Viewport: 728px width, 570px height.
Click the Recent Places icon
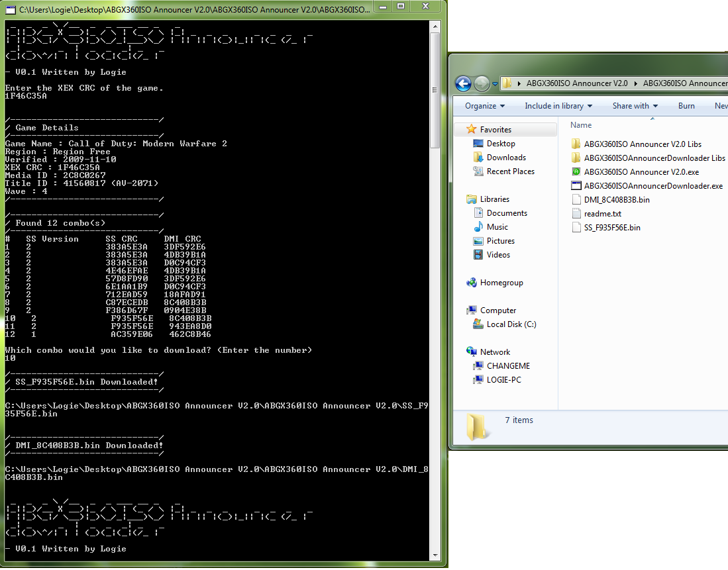tap(478, 171)
